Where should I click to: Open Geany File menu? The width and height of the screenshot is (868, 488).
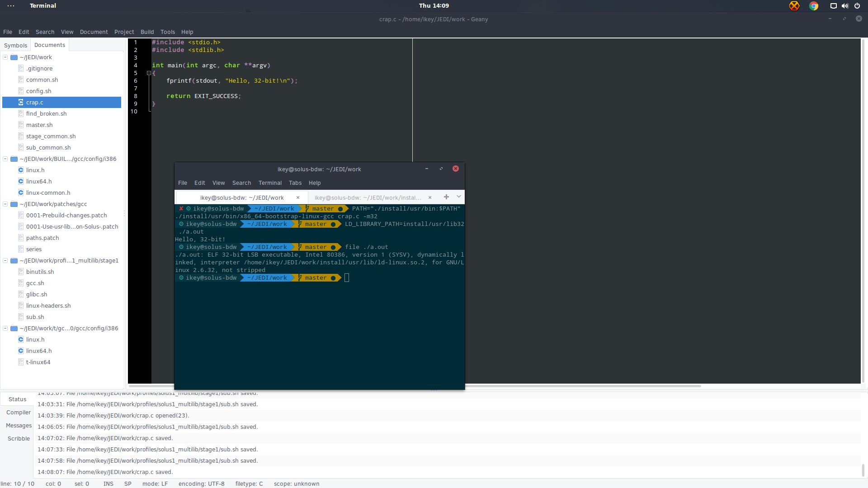pos(8,32)
